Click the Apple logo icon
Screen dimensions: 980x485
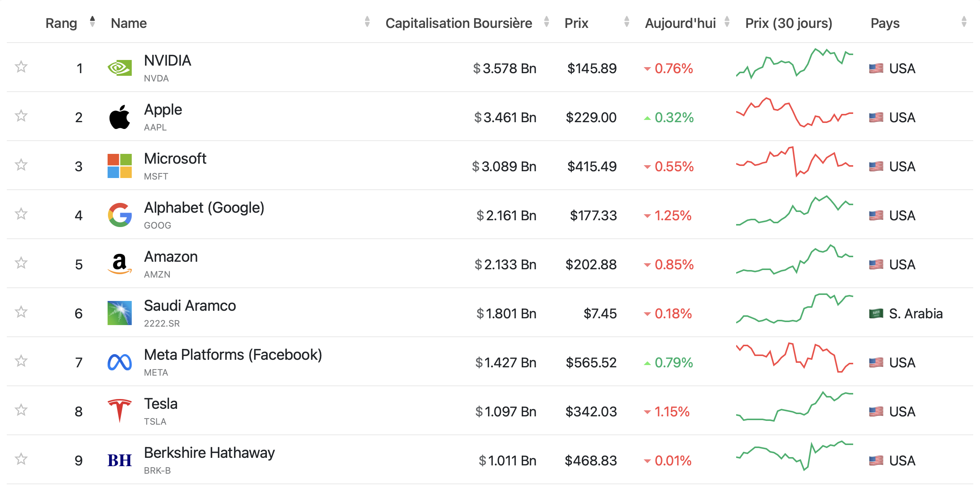[119, 117]
